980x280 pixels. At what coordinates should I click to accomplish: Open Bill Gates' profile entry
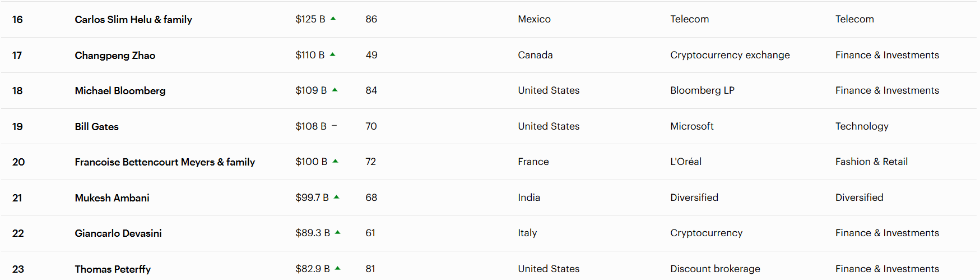point(96,127)
